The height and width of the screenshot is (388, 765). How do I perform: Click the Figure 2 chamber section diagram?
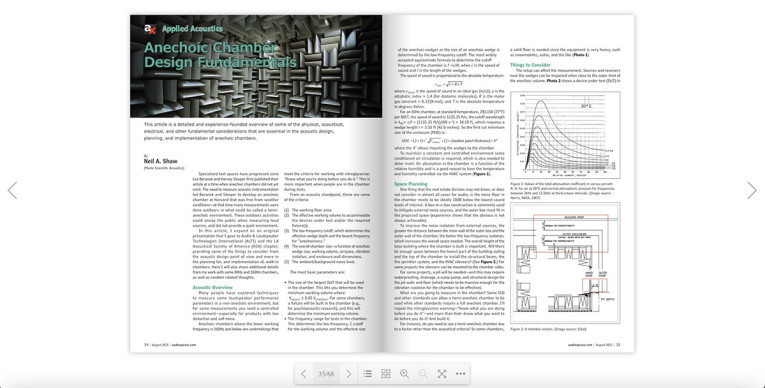[x=565, y=263]
